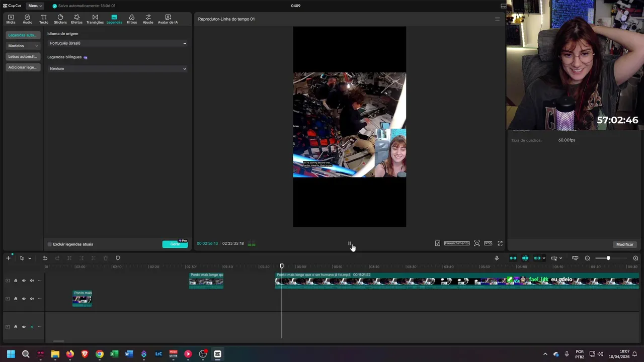Undo the last action

coord(45,258)
